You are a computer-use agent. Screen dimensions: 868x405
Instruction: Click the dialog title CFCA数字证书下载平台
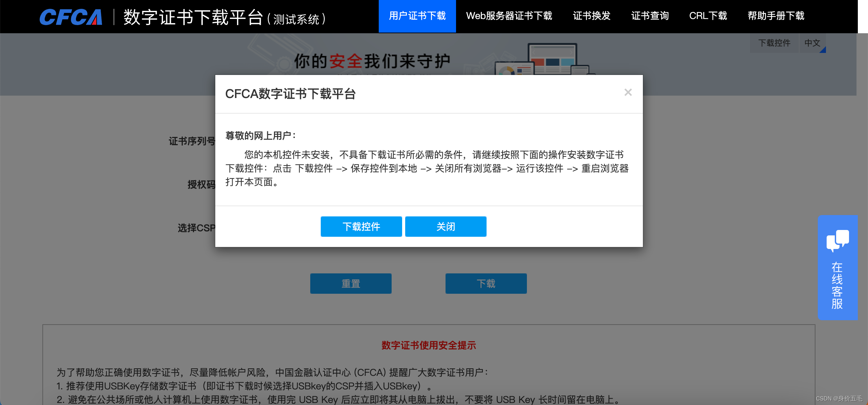pos(290,94)
